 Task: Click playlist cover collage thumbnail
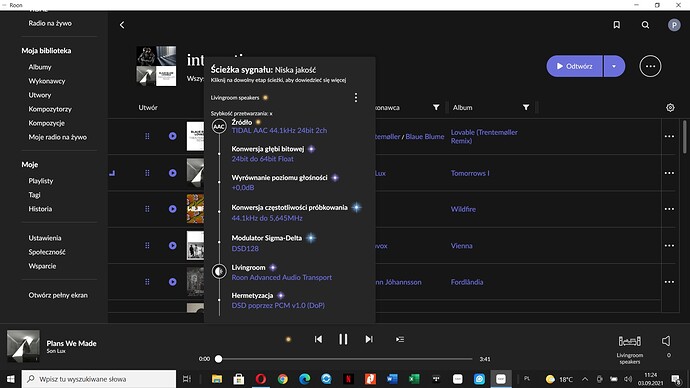(x=156, y=66)
